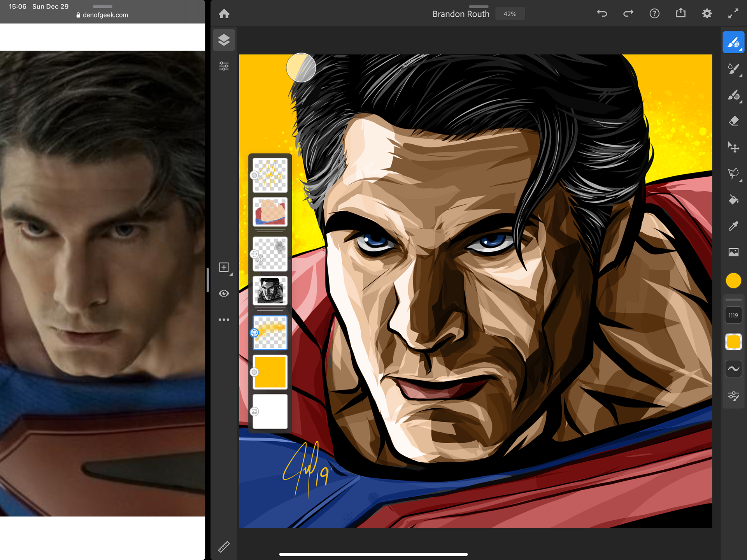This screenshot has height=560, width=747.
Task: Open denofgeek.com address bar in Safari
Action: tap(102, 15)
